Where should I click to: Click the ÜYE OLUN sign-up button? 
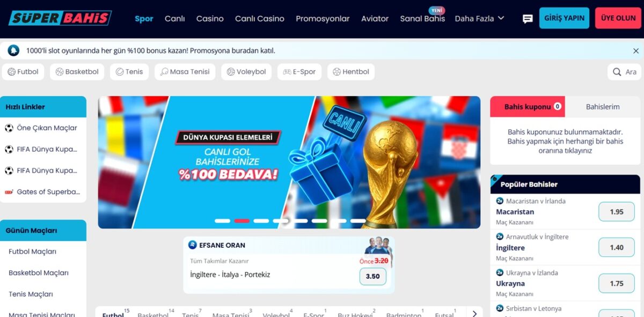pos(618,18)
